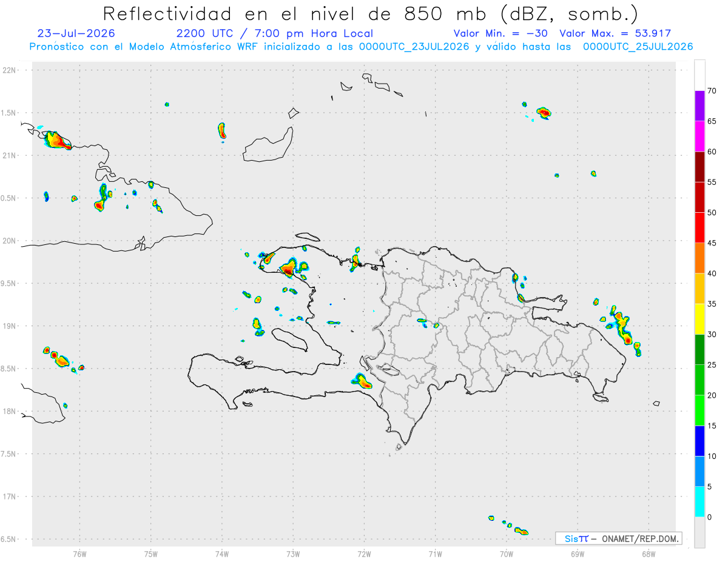Click the colorbar scale value '70'
The height and width of the screenshot is (562, 728).
click(712, 91)
